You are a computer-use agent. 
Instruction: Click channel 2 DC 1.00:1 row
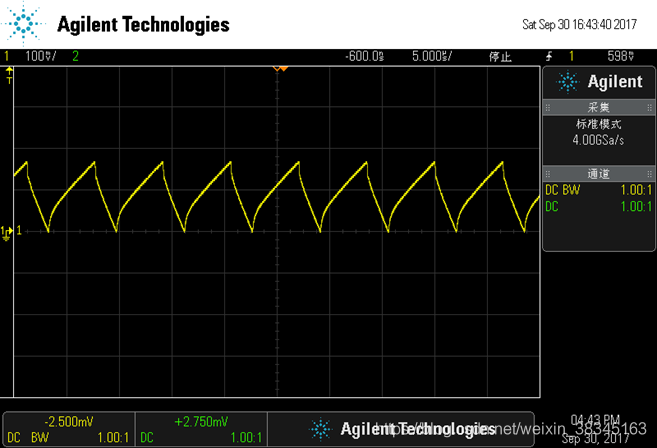click(598, 207)
